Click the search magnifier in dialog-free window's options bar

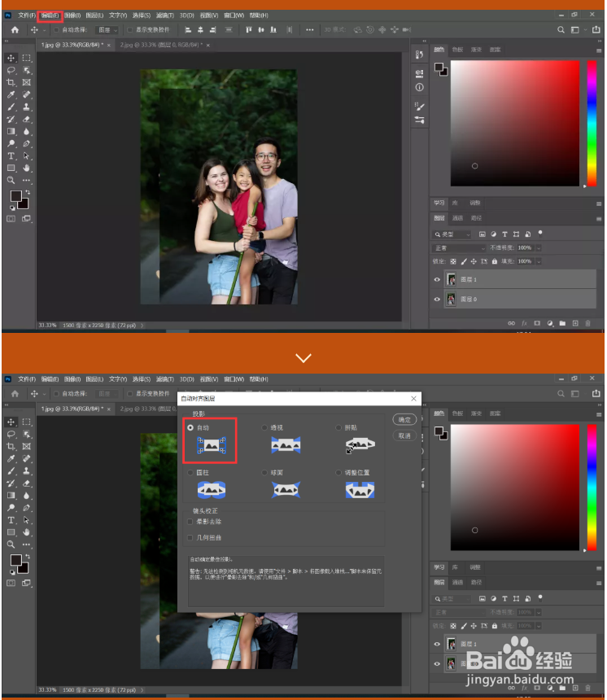coord(561,30)
